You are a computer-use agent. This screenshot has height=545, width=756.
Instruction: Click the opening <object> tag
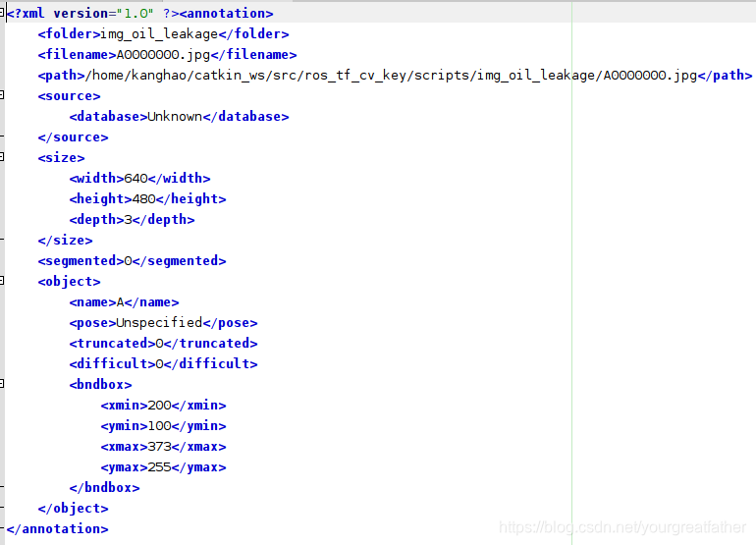pos(69,282)
